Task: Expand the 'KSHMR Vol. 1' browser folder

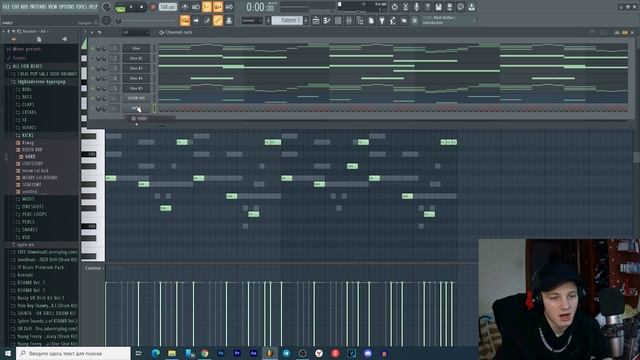Action: pos(31,283)
